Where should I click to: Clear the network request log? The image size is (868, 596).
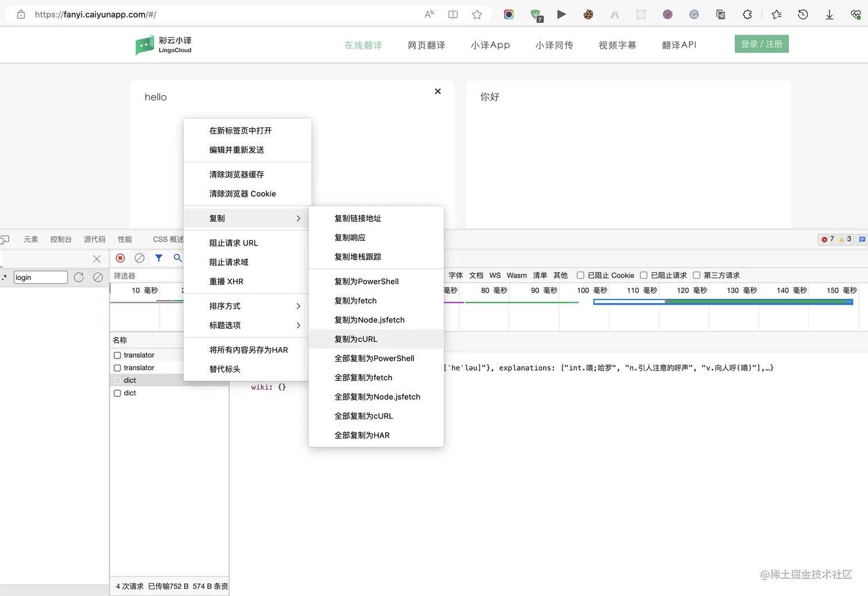[x=139, y=258]
